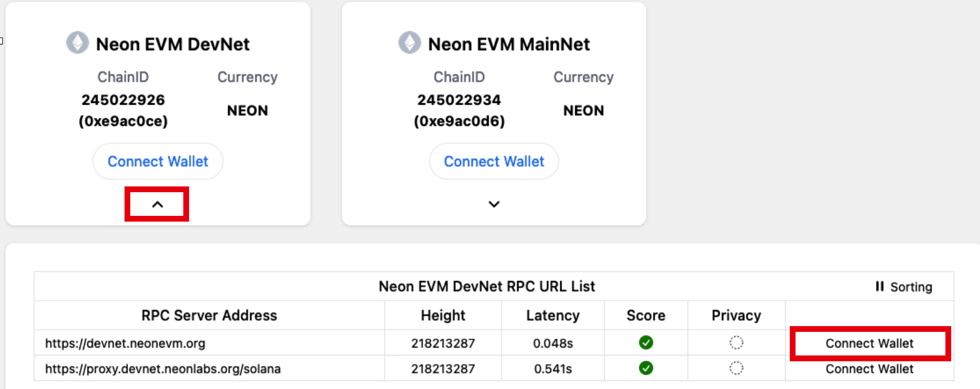Viewport: 980px width, 389px height.
Task: Click the Privacy column header
Action: (x=736, y=316)
